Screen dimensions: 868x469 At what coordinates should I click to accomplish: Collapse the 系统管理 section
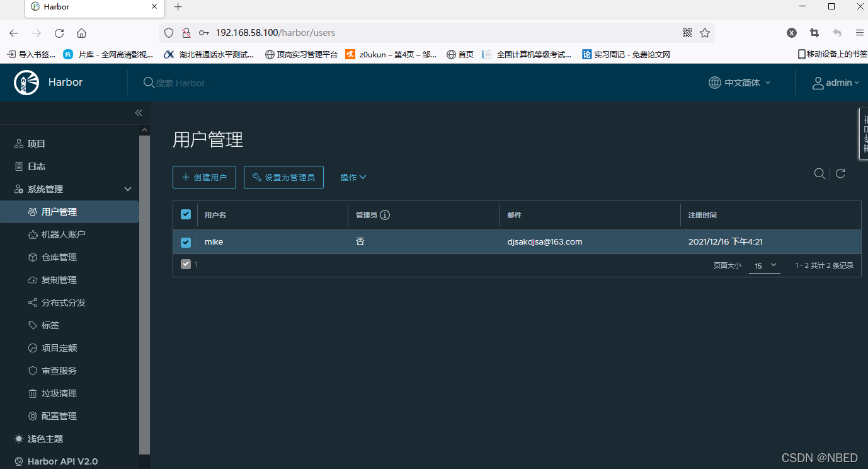pos(128,189)
